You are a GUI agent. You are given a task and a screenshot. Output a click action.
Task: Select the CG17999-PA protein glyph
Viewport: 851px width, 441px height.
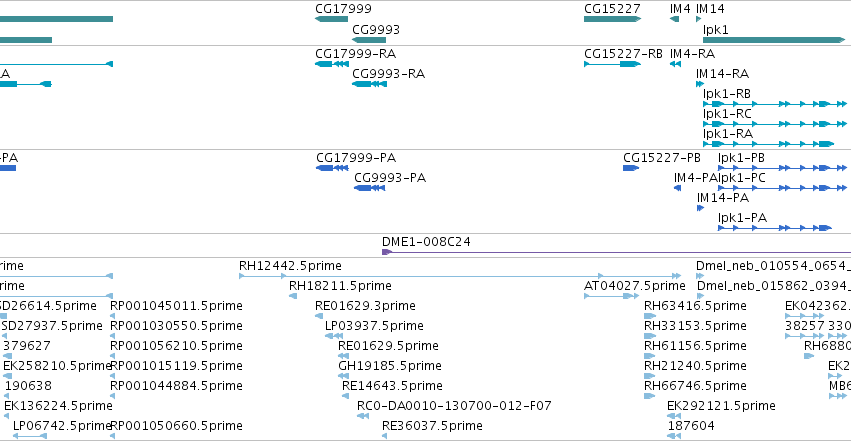pyautogui.click(x=332, y=168)
